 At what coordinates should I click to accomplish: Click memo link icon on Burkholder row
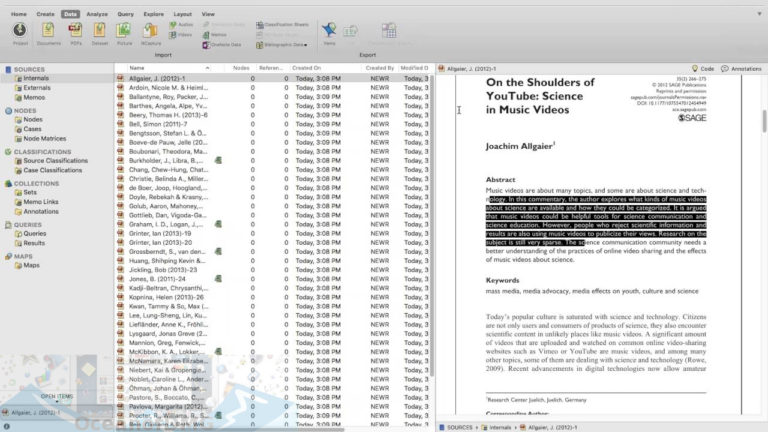click(218, 160)
